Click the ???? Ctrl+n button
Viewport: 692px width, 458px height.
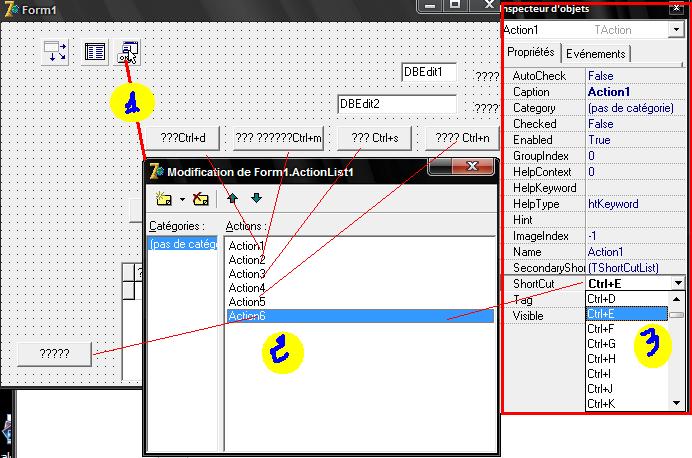pyautogui.click(x=462, y=138)
